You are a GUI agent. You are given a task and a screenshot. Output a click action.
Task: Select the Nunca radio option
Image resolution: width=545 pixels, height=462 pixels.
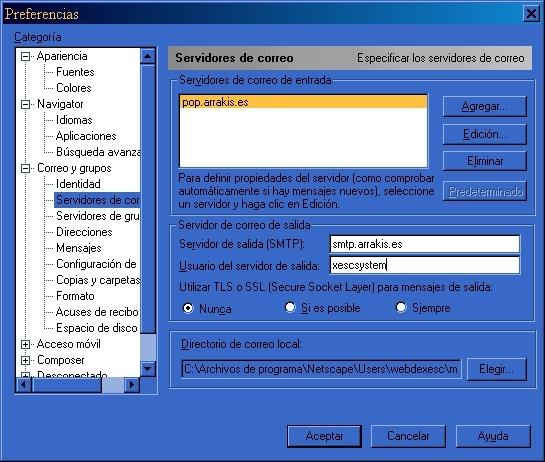tap(188, 308)
